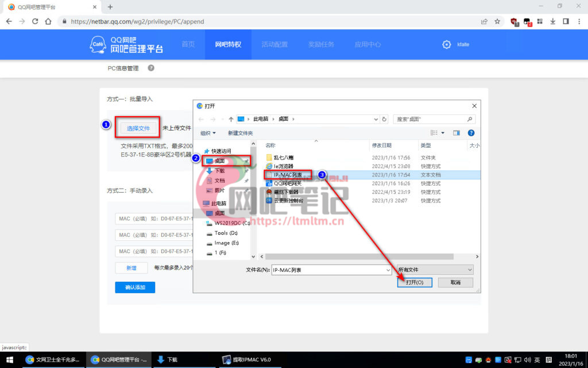This screenshot has width=588, height=368.
Task: Expand the 组织 dropdown menu
Action: click(x=208, y=133)
